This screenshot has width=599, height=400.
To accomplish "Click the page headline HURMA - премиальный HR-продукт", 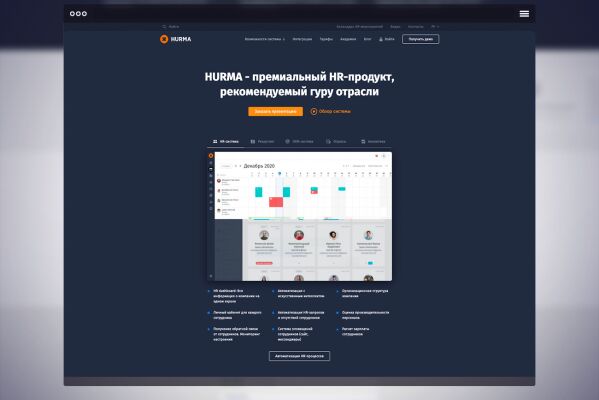I will (300, 84).
